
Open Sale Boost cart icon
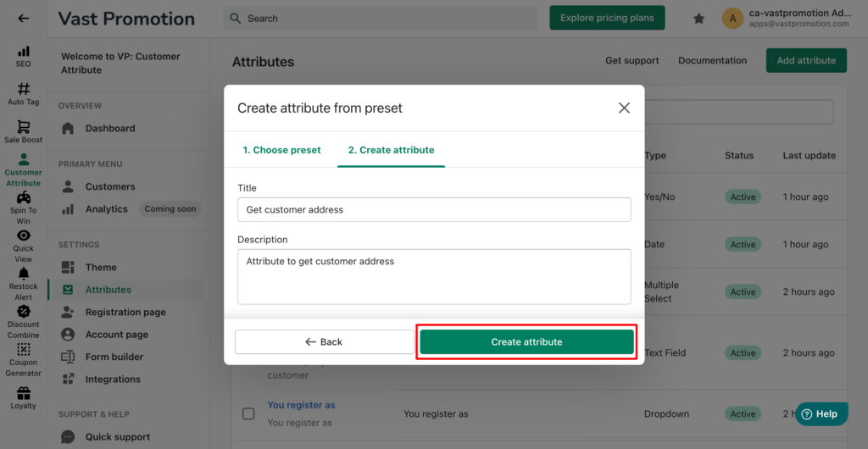23,127
